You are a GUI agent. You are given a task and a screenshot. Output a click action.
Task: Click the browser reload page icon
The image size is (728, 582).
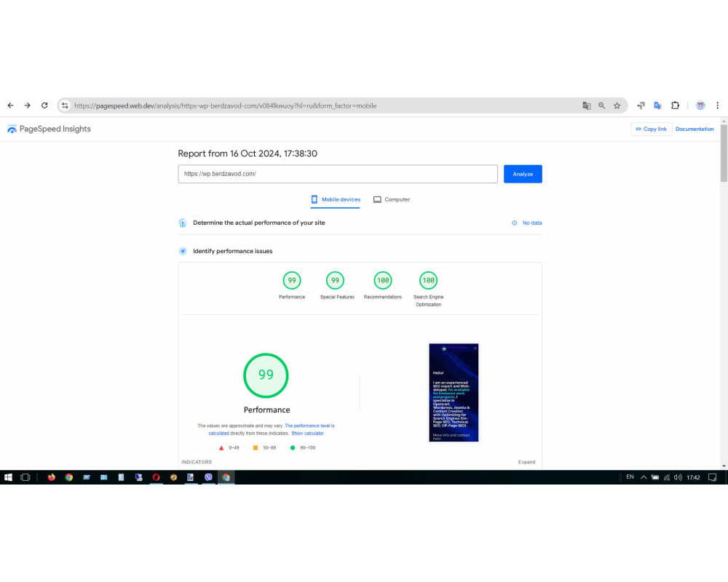click(44, 105)
